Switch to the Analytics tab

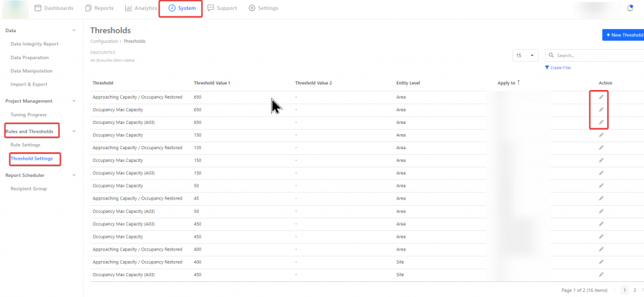[x=141, y=8]
